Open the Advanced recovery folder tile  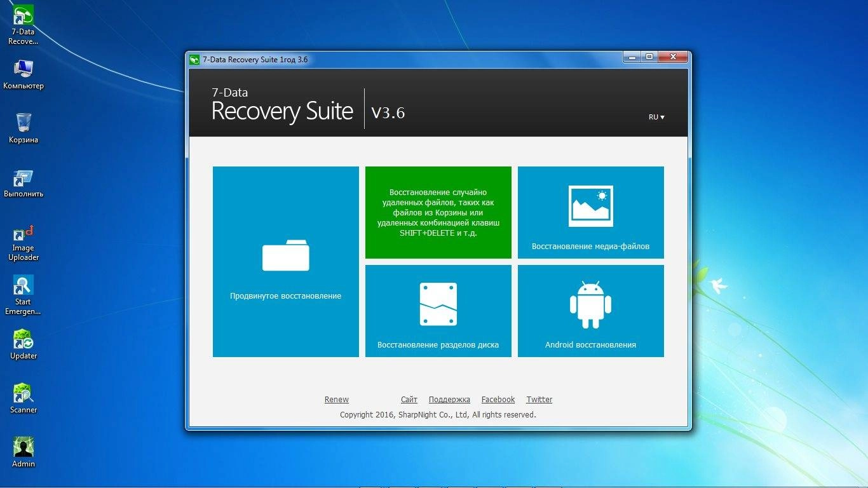285,261
